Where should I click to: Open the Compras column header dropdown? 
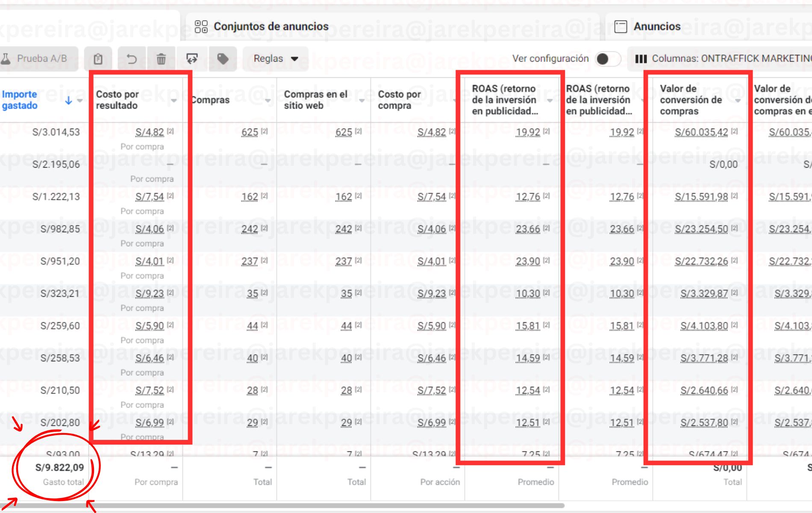[x=268, y=101]
